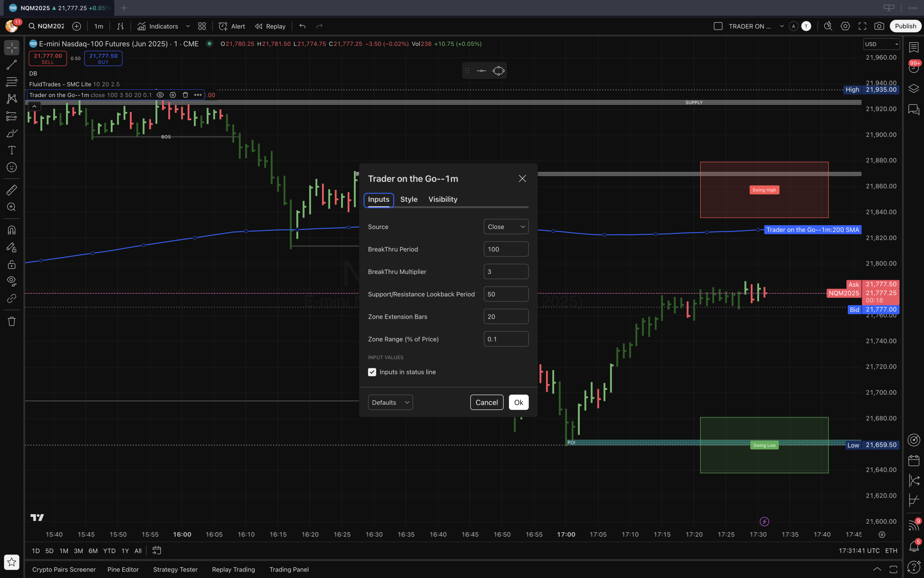Viewport: 924px width, 578px height.
Task: Toggle stay in drawing mode
Action: (x=12, y=247)
